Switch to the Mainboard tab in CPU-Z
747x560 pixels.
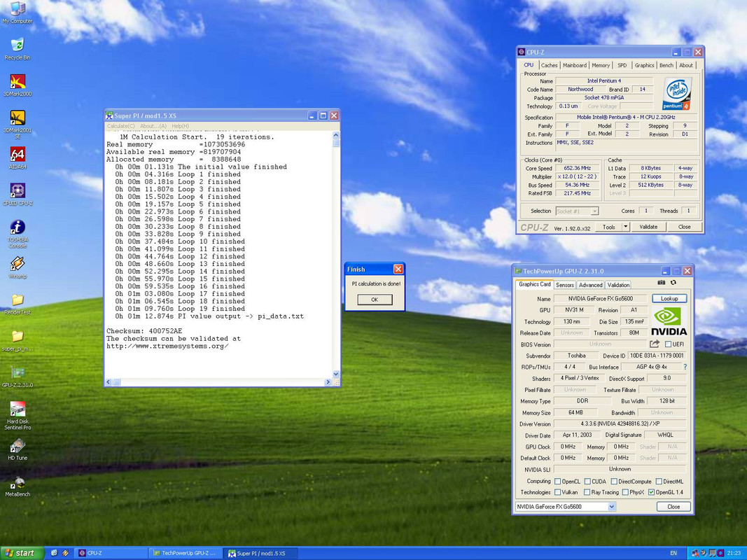click(x=575, y=66)
